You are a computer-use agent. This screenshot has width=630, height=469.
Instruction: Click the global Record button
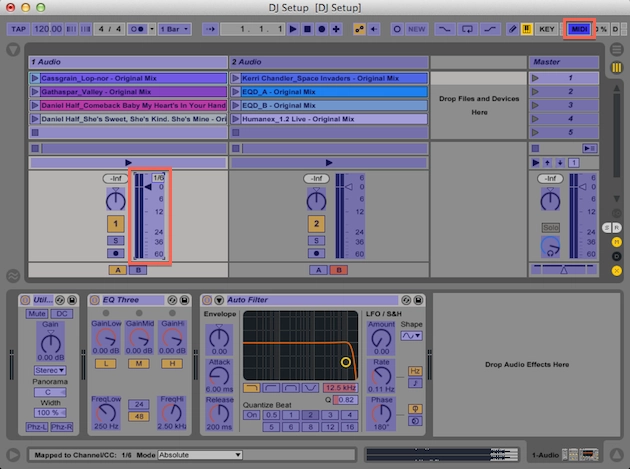click(x=320, y=30)
